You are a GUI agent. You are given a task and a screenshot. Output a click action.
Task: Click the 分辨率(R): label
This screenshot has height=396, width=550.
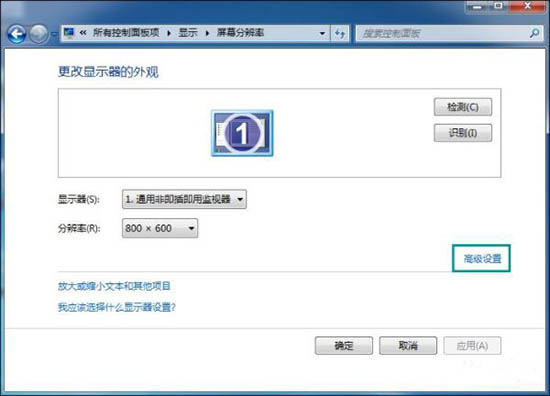tap(79, 228)
